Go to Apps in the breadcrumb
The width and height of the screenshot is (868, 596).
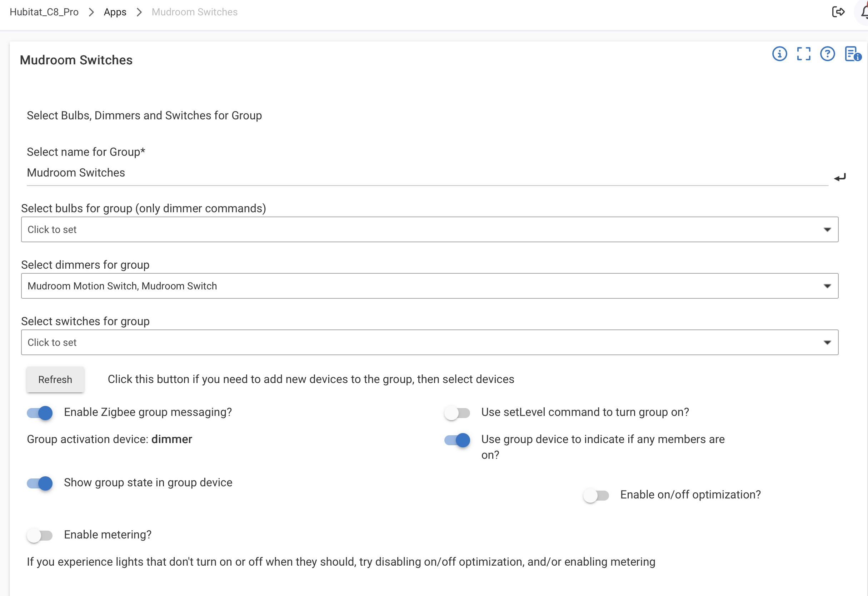point(115,12)
